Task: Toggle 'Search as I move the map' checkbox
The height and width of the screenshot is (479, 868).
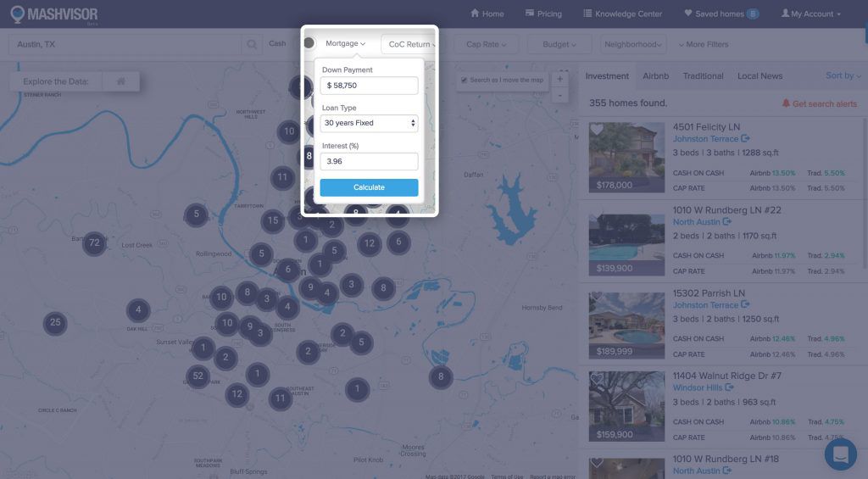Action: pos(464,81)
